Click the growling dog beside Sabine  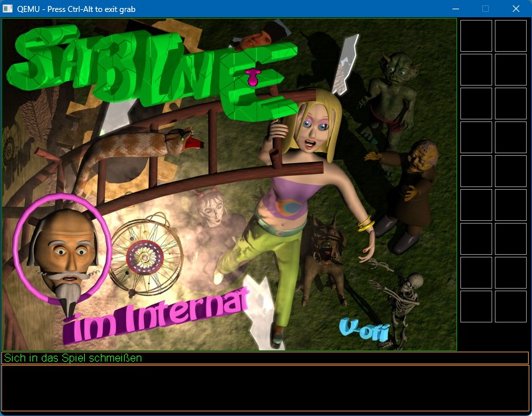322,258
